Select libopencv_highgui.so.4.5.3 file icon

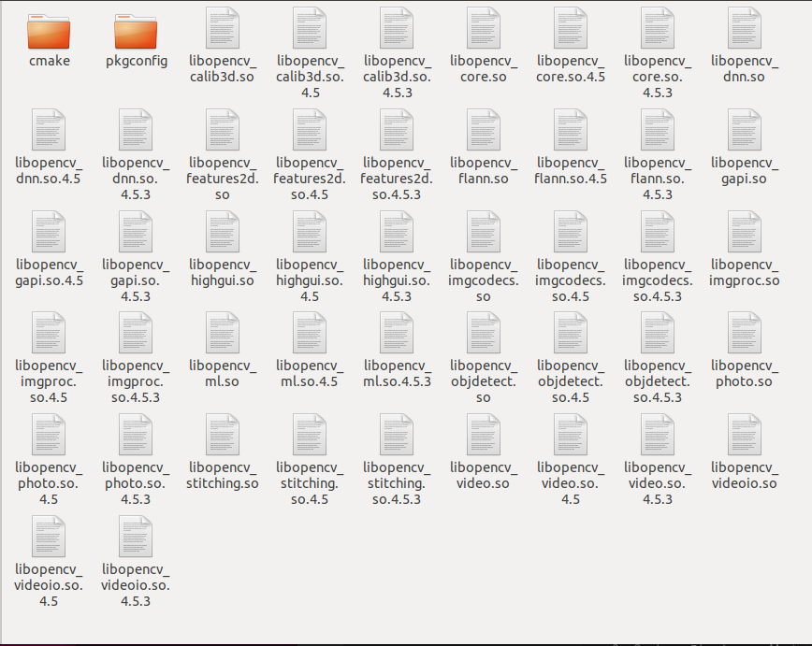coord(397,232)
